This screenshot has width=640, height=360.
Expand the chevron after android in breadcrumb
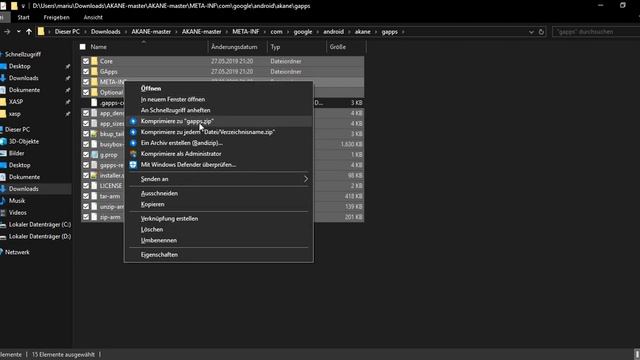coord(349,32)
